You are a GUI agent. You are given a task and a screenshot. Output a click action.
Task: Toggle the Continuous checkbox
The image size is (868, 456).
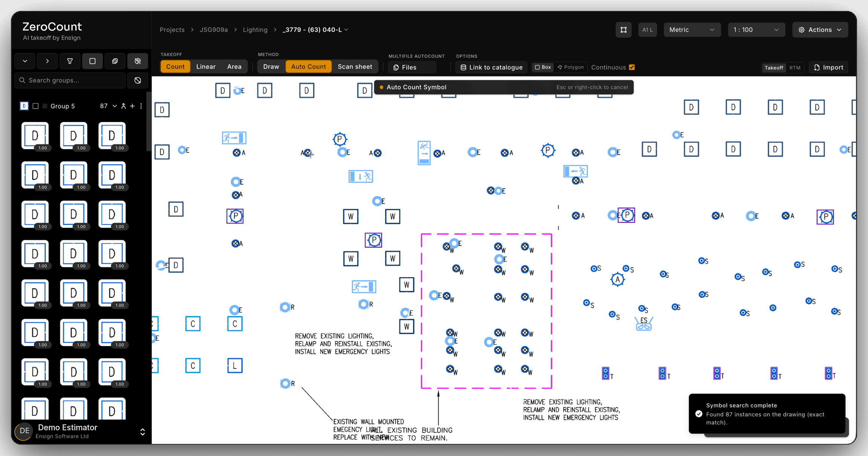(632, 67)
